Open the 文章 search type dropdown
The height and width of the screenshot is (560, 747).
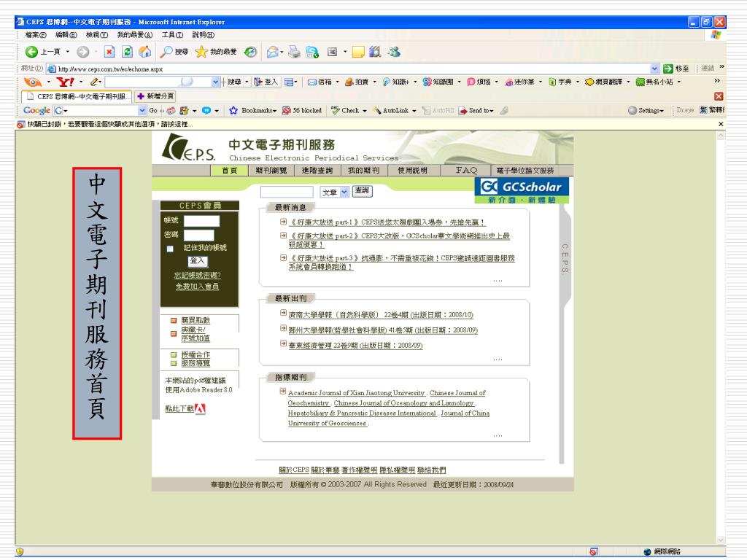pyautogui.click(x=344, y=192)
